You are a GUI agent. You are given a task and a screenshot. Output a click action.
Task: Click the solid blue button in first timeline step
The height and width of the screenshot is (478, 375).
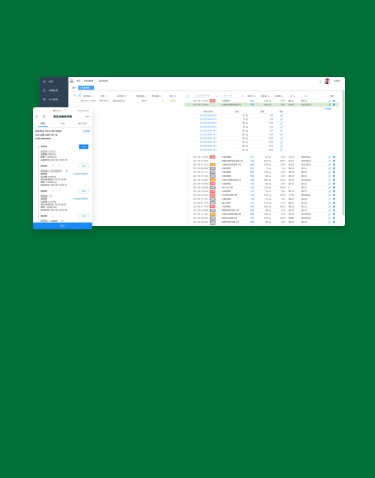84,147
